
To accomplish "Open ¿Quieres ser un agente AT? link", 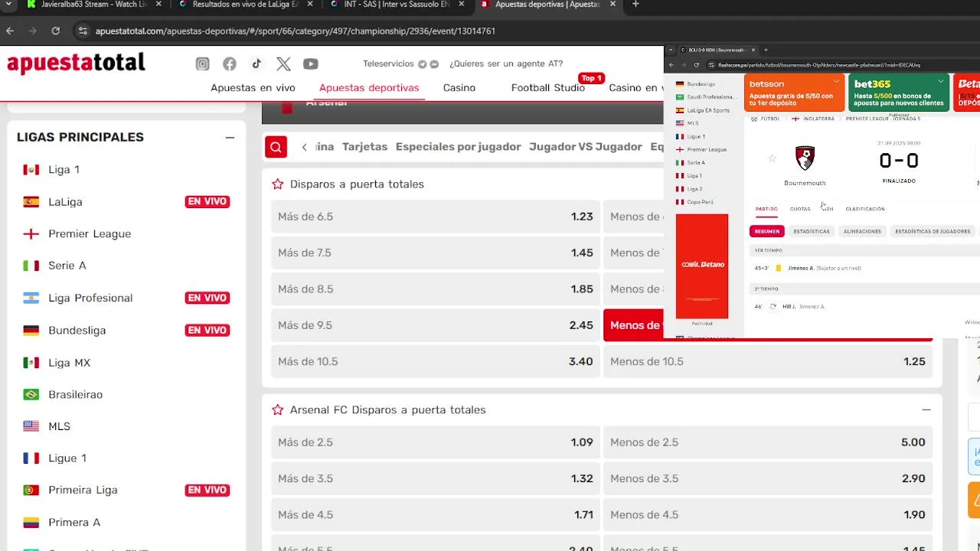I will click(x=506, y=64).
